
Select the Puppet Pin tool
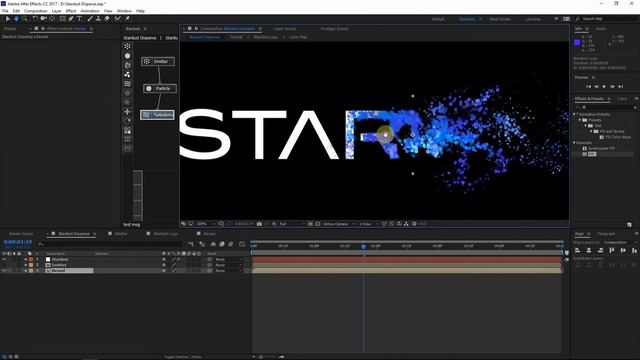127,19
